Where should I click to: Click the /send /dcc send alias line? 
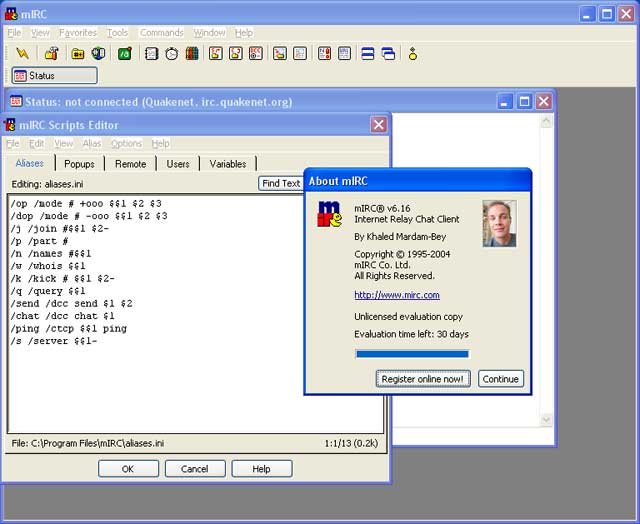pos(71,304)
